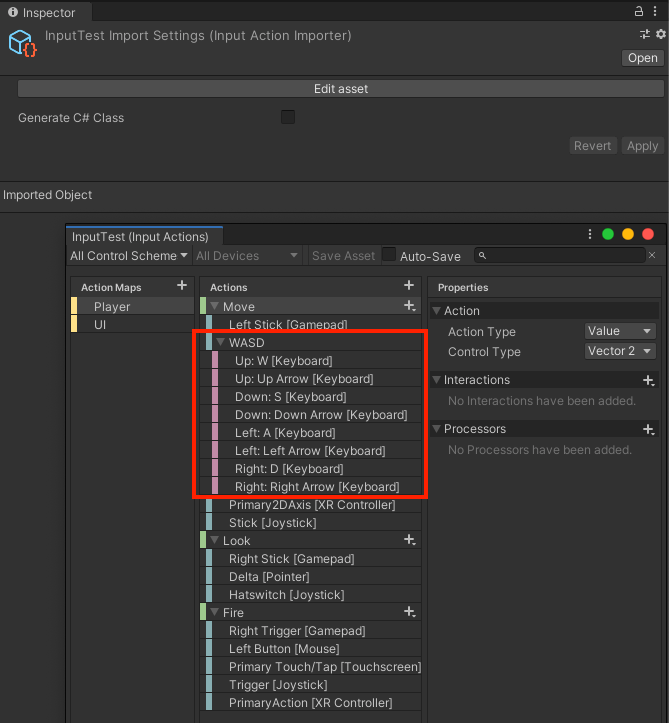
Task: Collapse the Move action
Action: tap(214, 306)
